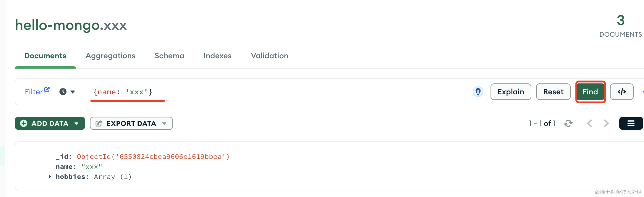Go to the Indexes tab
The width and height of the screenshot is (644, 197).
coord(217,56)
